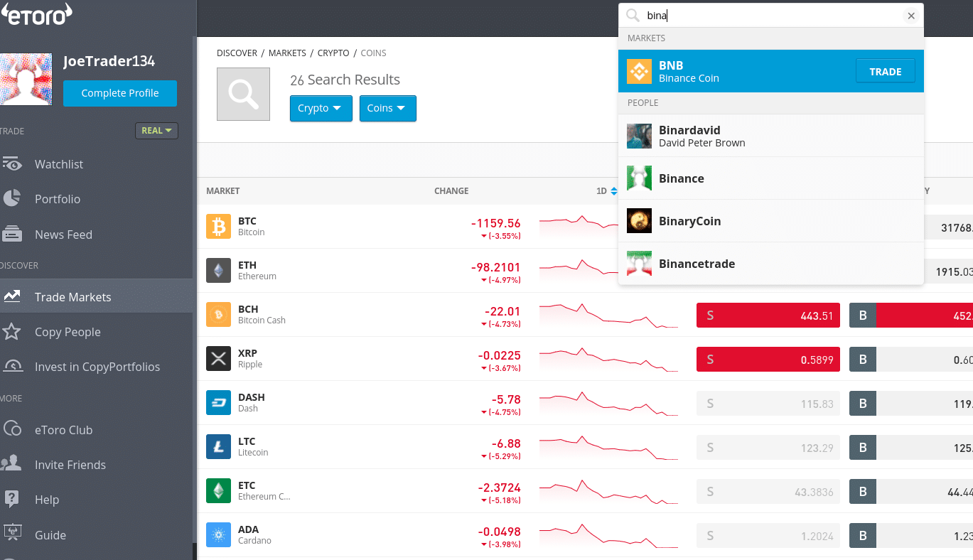This screenshot has width=973, height=560.
Task: Open the Coins filter dropdown
Action: (x=387, y=108)
